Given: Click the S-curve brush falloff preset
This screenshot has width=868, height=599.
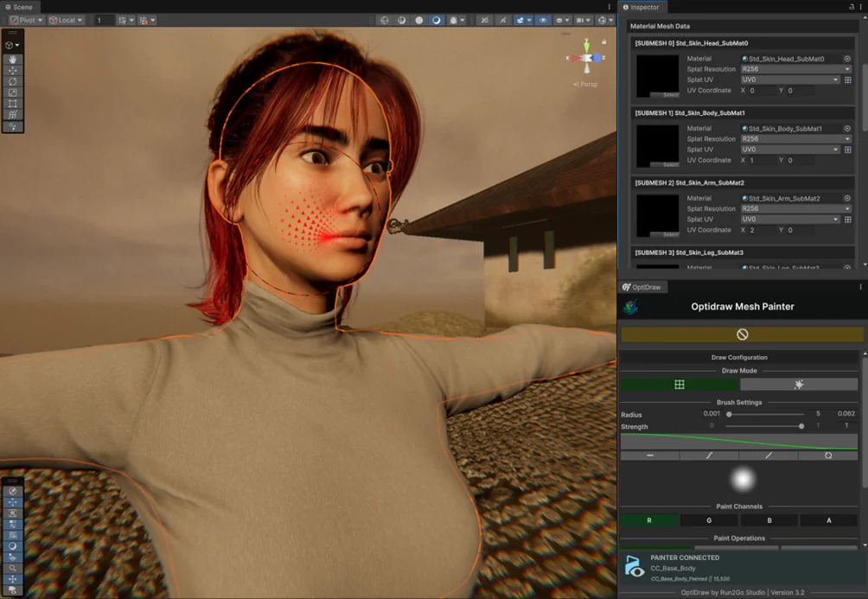Looking at the screenshot, I should 709,456.
